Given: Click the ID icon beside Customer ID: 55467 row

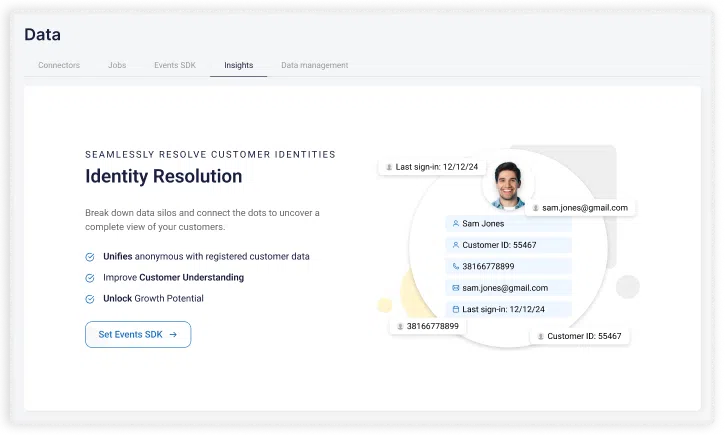Looking at the screenshot, I should [456, 245].
